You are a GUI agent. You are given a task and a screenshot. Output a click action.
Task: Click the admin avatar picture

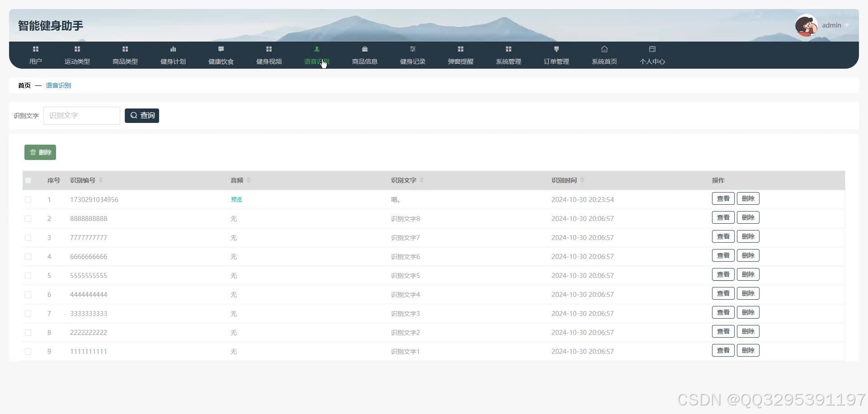[x=807, y=25]
